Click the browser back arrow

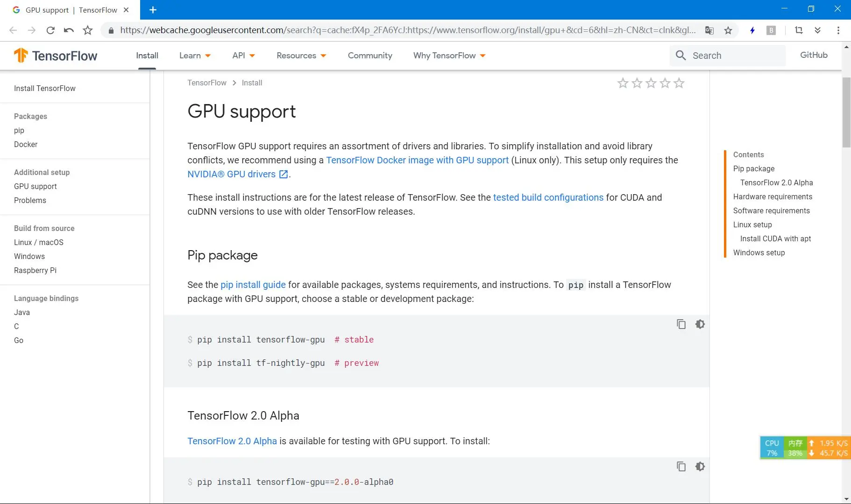[13, 30]
